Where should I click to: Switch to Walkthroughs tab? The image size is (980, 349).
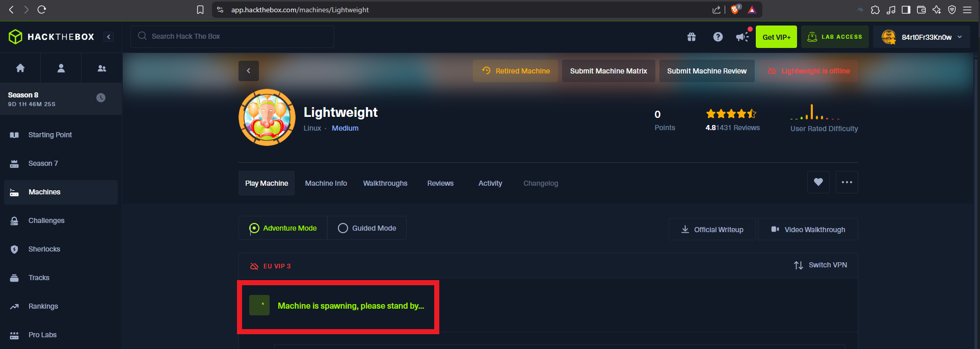click(385, 183)
